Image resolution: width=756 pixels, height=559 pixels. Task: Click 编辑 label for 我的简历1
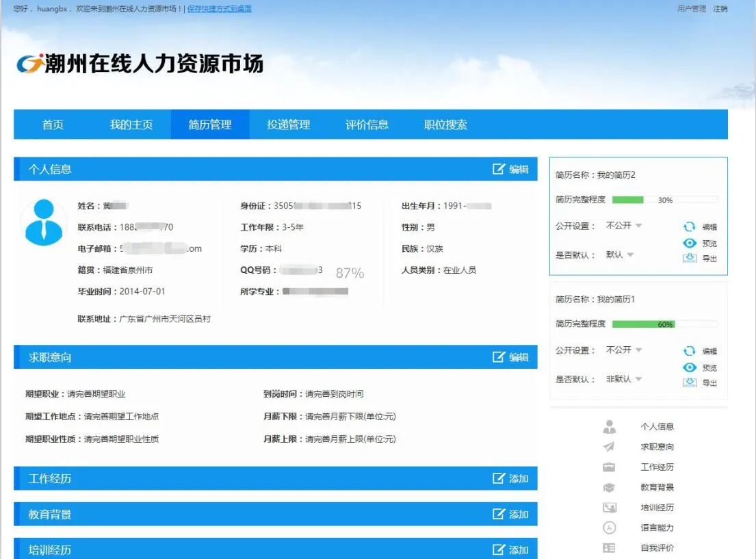[709, 351]
